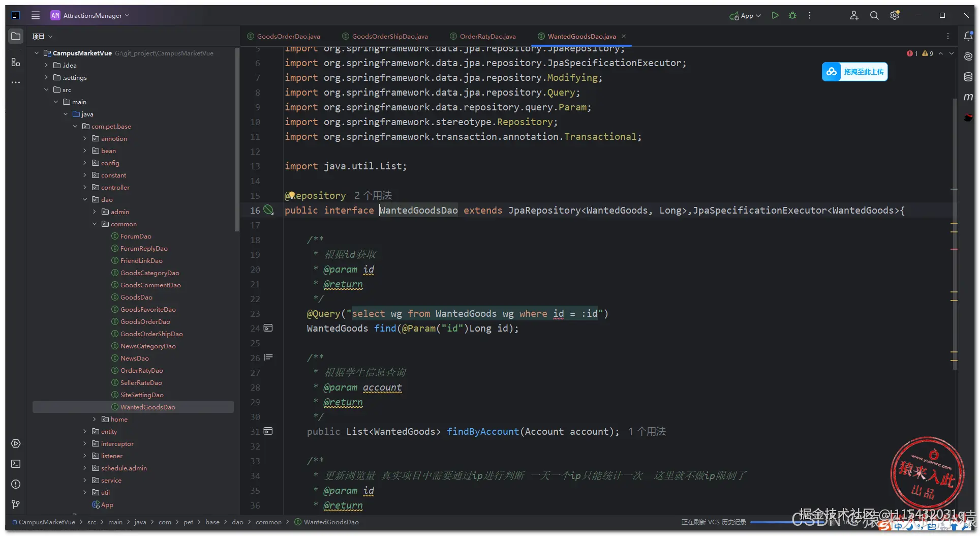Open the AI Assistant tool window
Image resolution: width=980 pixels, height=536 pixels.
coord(968,56)
